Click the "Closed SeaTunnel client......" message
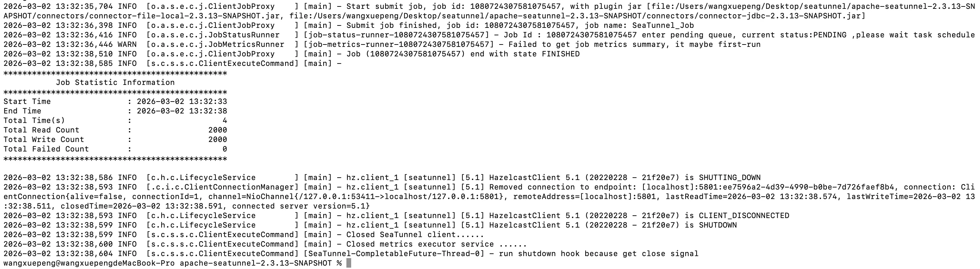 tap(415, 234)
